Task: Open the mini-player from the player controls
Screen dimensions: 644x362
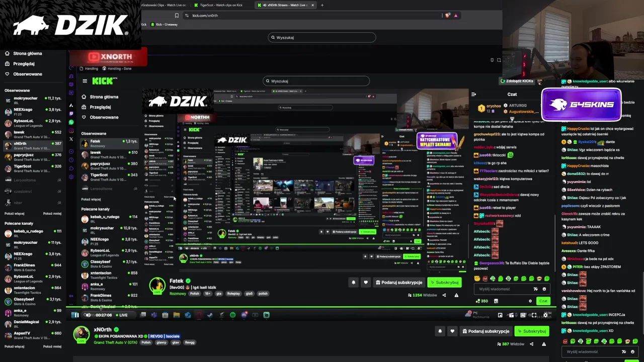Action: (500, 315)
